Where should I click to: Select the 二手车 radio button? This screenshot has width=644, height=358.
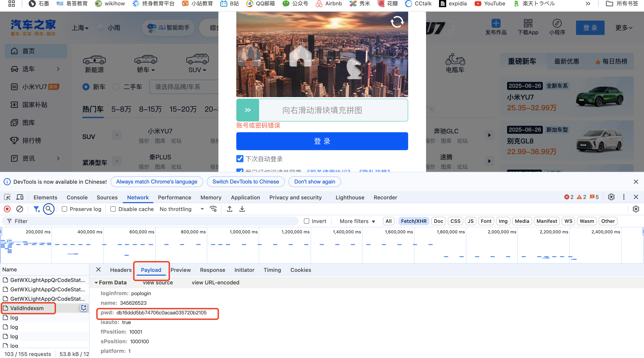point(116,87)
